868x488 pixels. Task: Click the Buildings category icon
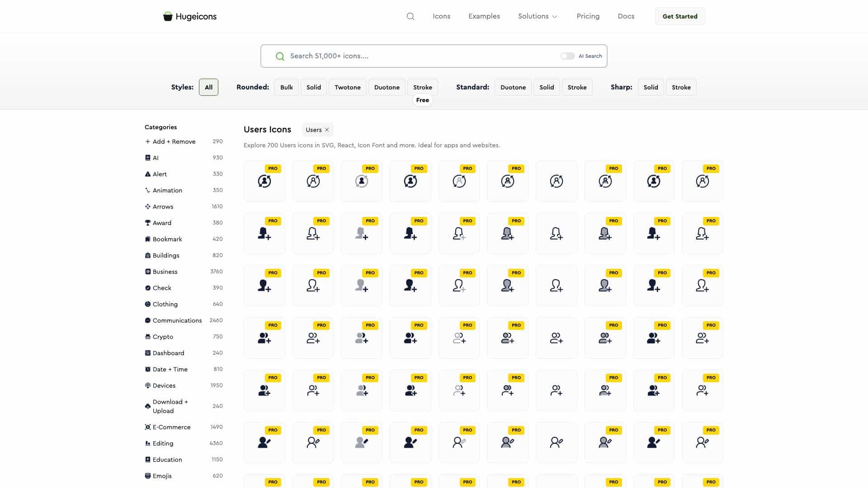point(147,255)
